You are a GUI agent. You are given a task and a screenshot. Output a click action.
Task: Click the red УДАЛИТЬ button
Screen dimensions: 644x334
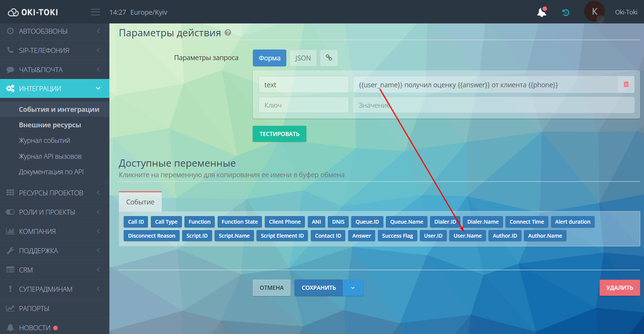pos(619,288)
